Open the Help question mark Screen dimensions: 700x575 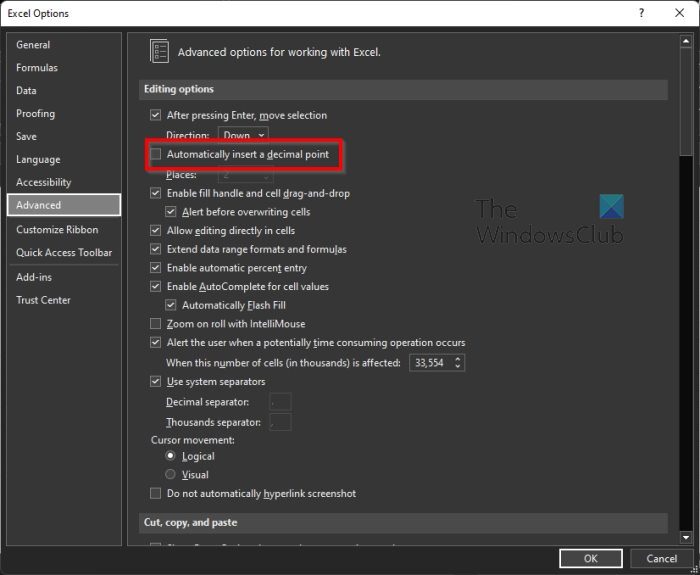coord(642,13)
